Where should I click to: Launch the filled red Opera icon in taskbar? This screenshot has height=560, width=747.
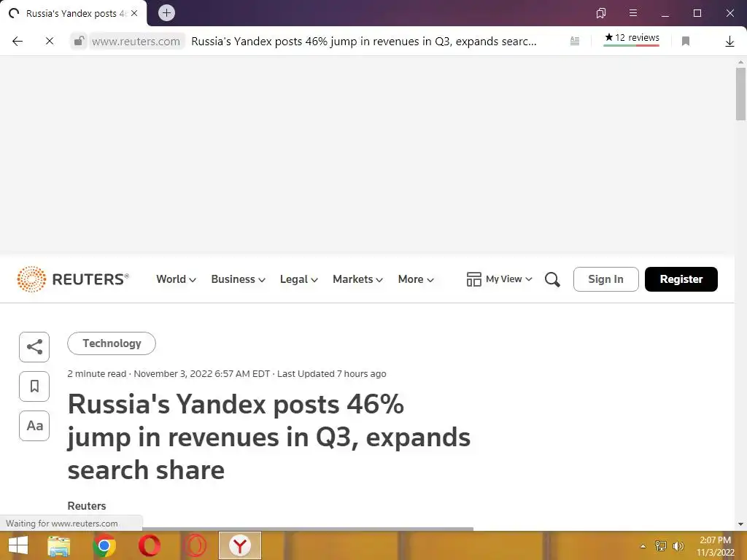(x=149, y=545)
